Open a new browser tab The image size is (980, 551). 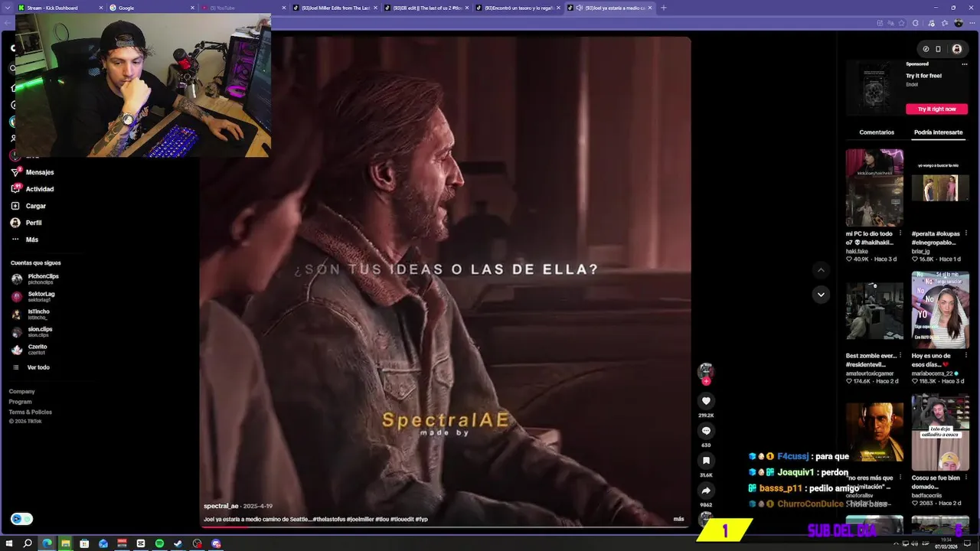(663, 8)
